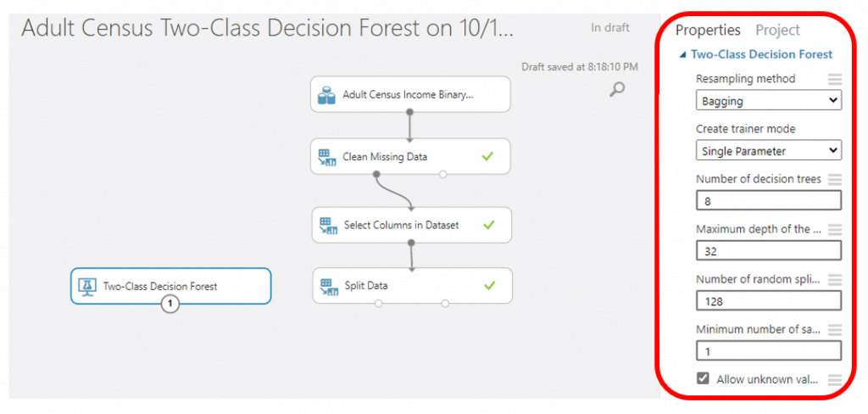Screen dimensions: 868x414
Task: Click the Split Data module icon
Action: tap(329, 286)
